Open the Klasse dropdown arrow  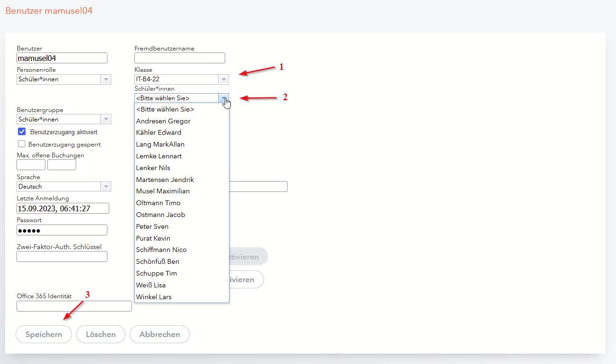pos(224,79)
